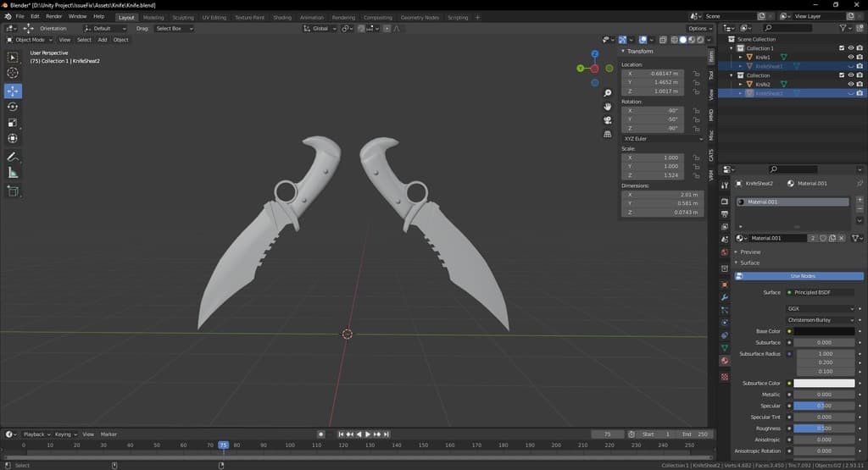Pick the Measure tool
This screenshot has width=868, height=470.
point(13,173)
